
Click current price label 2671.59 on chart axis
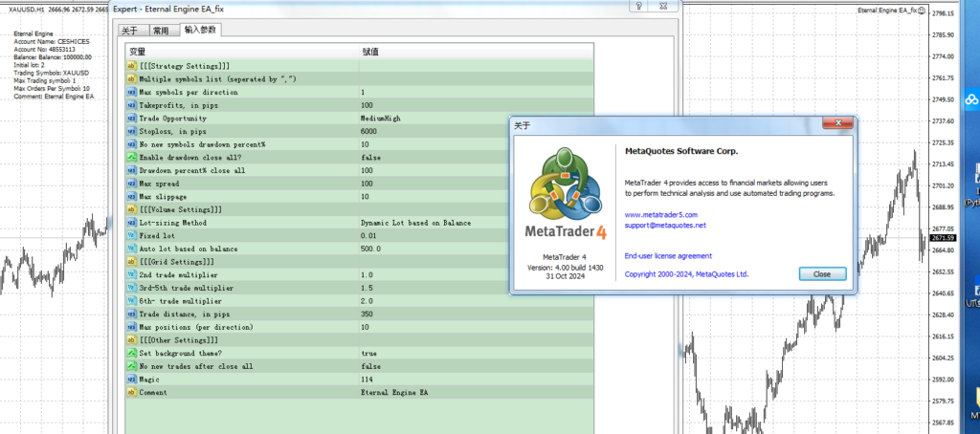(x=943, y=238)
